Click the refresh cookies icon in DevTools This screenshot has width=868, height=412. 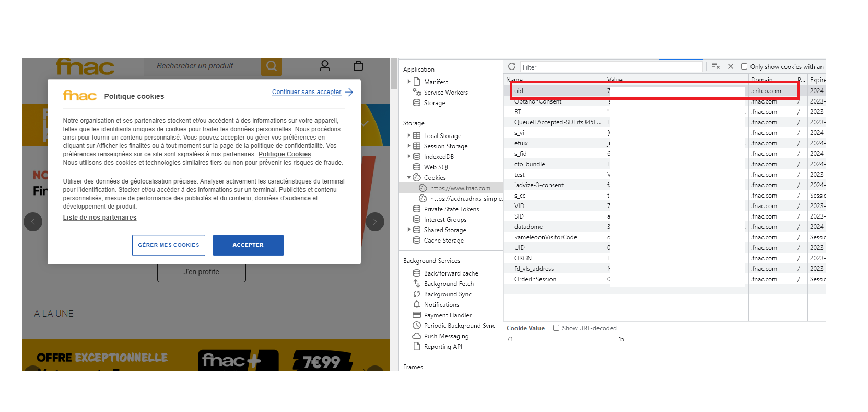coord(512,66)
